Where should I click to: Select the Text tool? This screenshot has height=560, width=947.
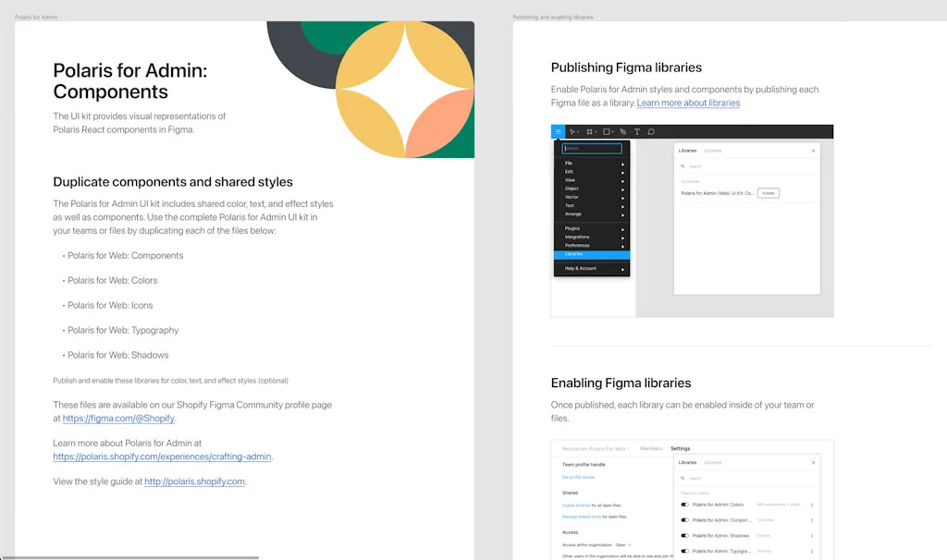click(637, 131)
